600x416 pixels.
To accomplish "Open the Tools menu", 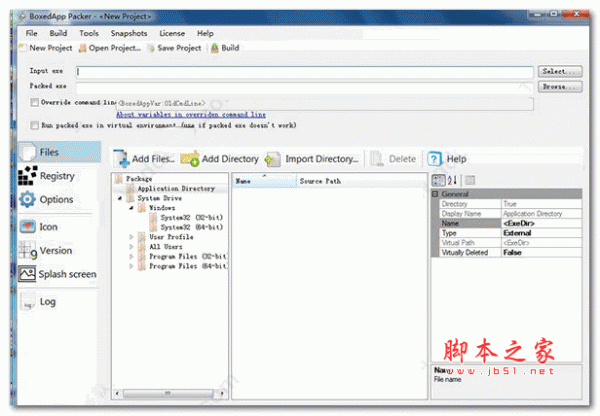I will click(89, 33).
